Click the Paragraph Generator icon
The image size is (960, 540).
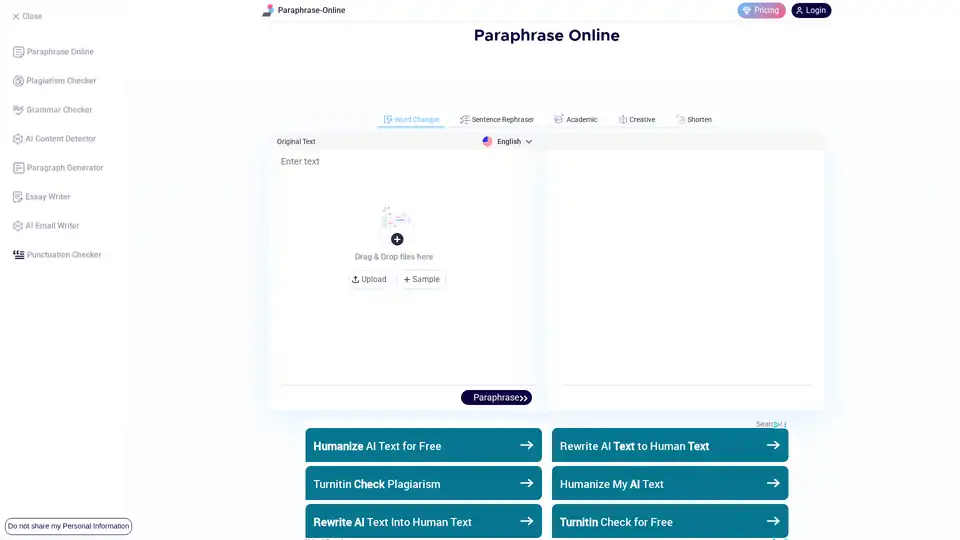(18, 168)
